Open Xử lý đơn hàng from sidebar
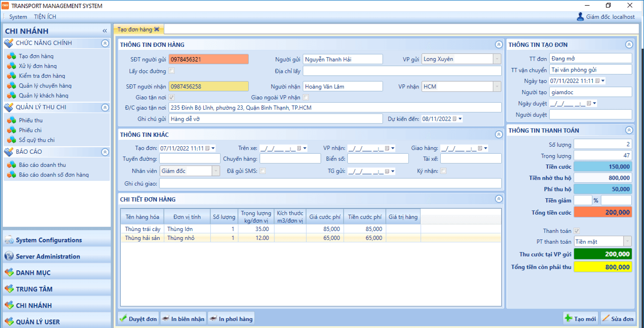 [37, 66]
